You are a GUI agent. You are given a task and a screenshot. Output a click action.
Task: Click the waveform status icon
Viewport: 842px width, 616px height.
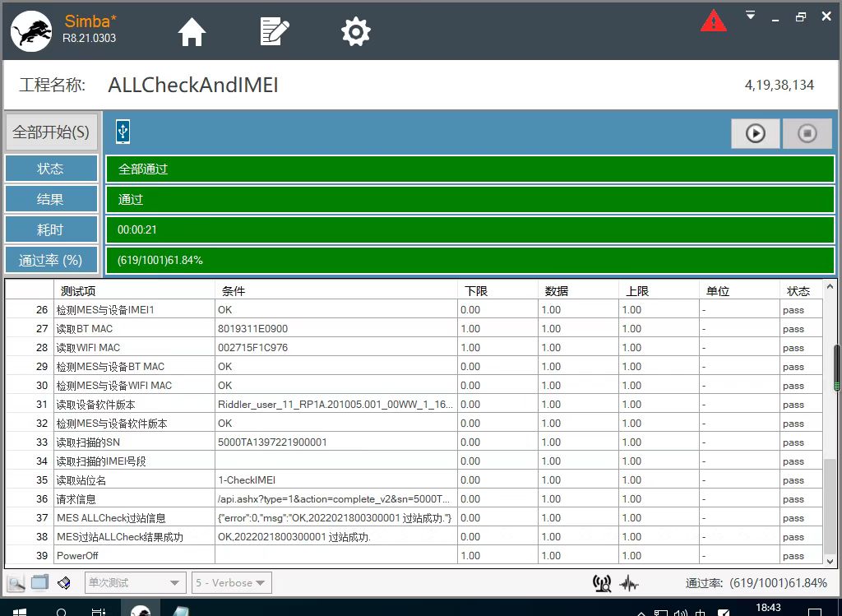[x=629, y=583]
